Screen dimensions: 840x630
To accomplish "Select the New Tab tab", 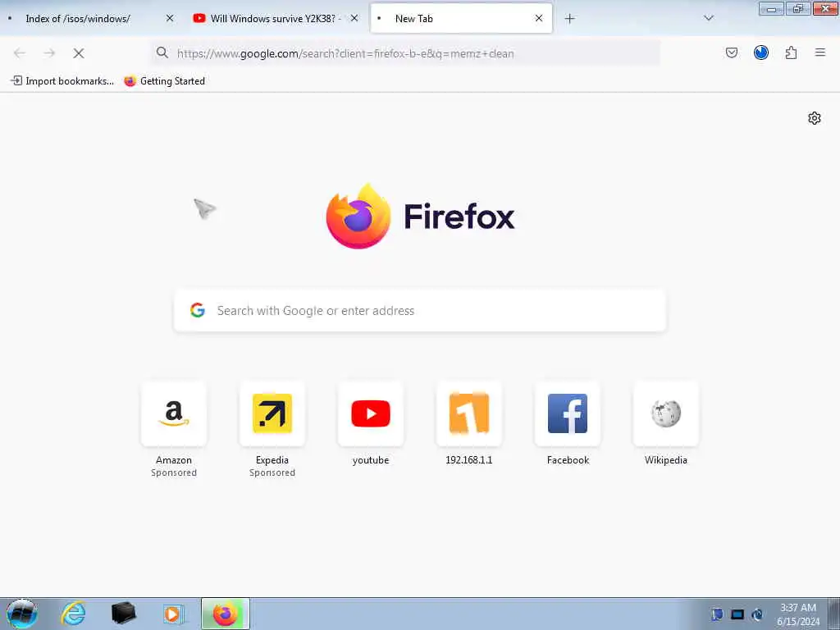I will point(461,18).
